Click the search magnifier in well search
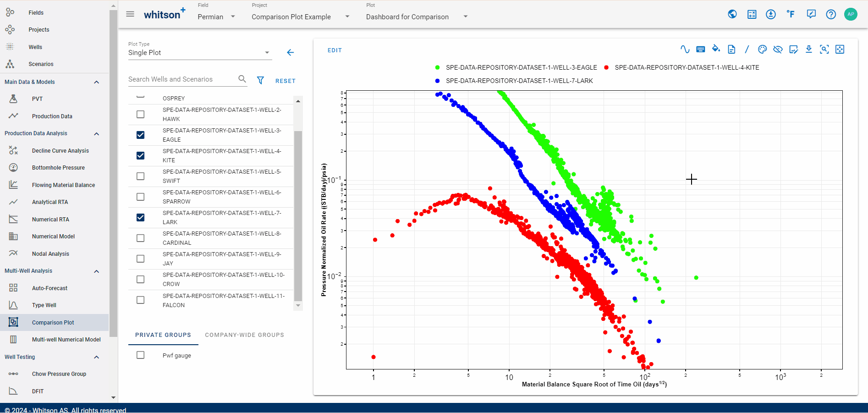The height and width of the screenshot is (413, 868). pos(242,79)
